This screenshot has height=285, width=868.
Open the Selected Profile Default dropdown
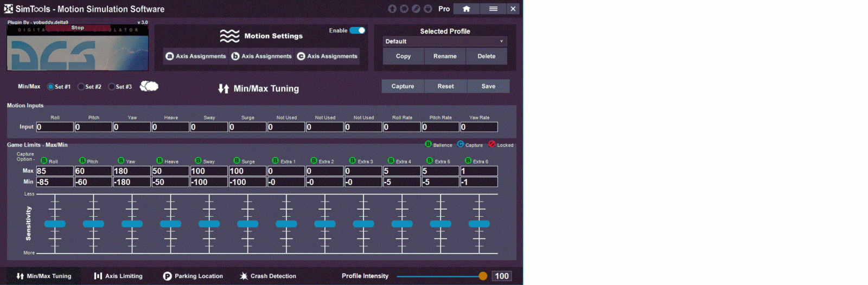(x=445, y=41)
